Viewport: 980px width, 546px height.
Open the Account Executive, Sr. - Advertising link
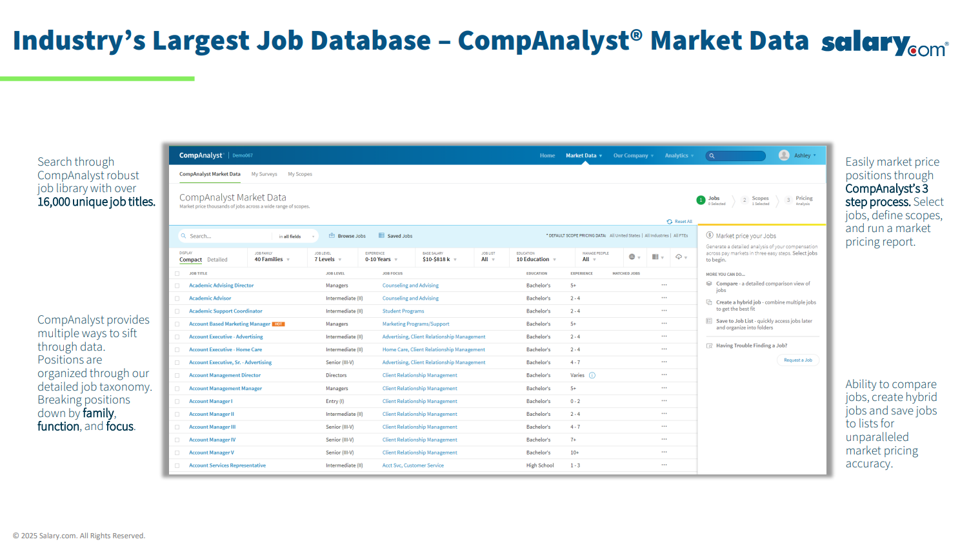pos(230,362)
